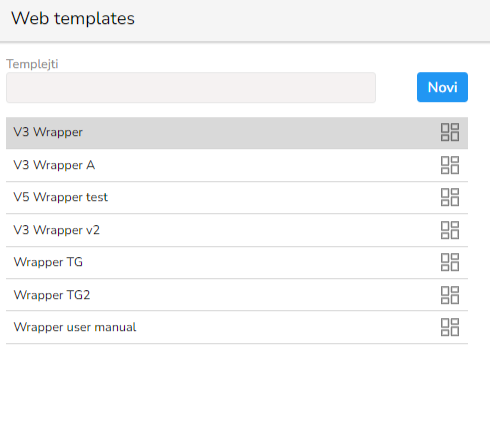This screenshot has width=490, height=439.
Task: Click grid layout icon for V3 Wrapper
Action: 450,132
